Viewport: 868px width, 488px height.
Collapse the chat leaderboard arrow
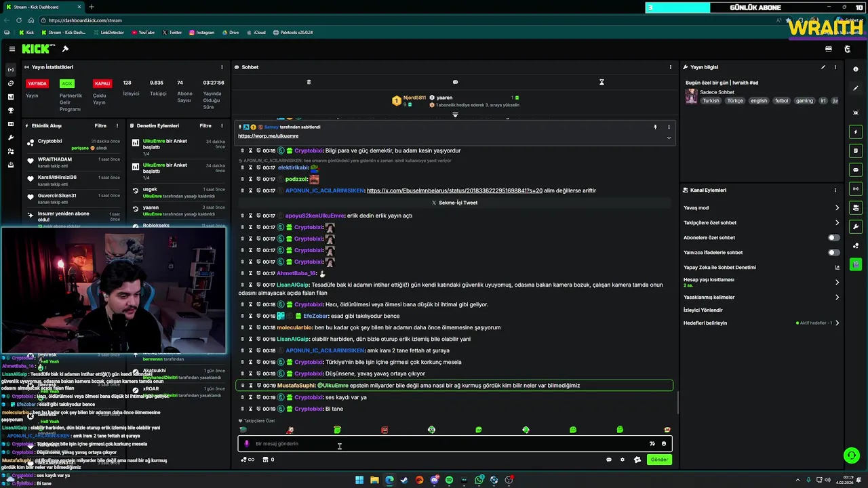pyautogui.click(x=455, y=115)
